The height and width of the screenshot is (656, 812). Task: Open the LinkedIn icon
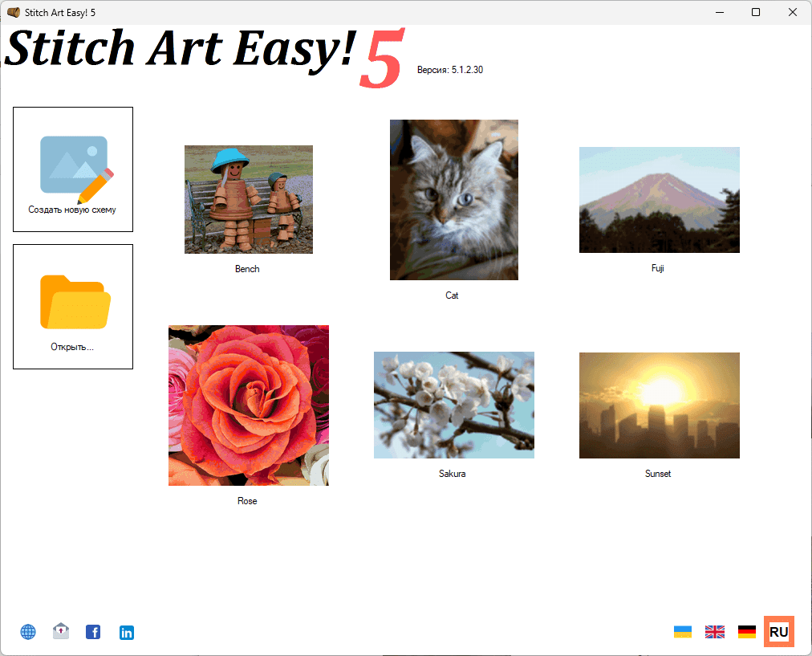pyautogui.click(x=126, y=632)
